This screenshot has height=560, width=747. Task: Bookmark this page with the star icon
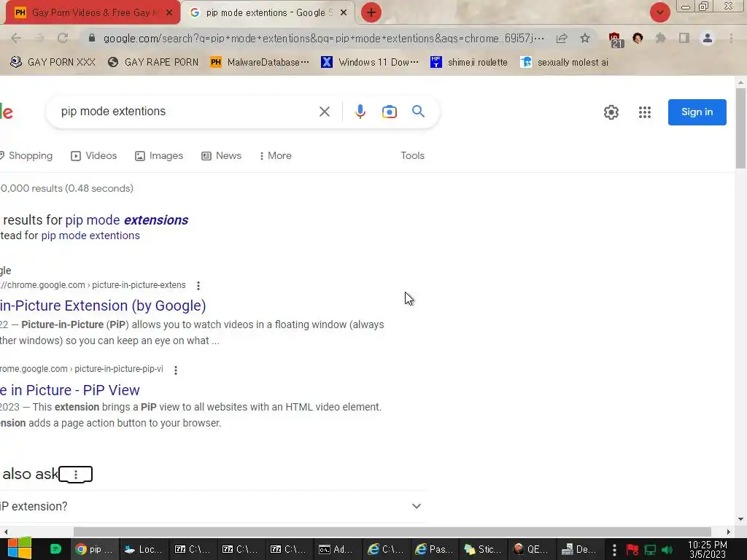(585, 38)
